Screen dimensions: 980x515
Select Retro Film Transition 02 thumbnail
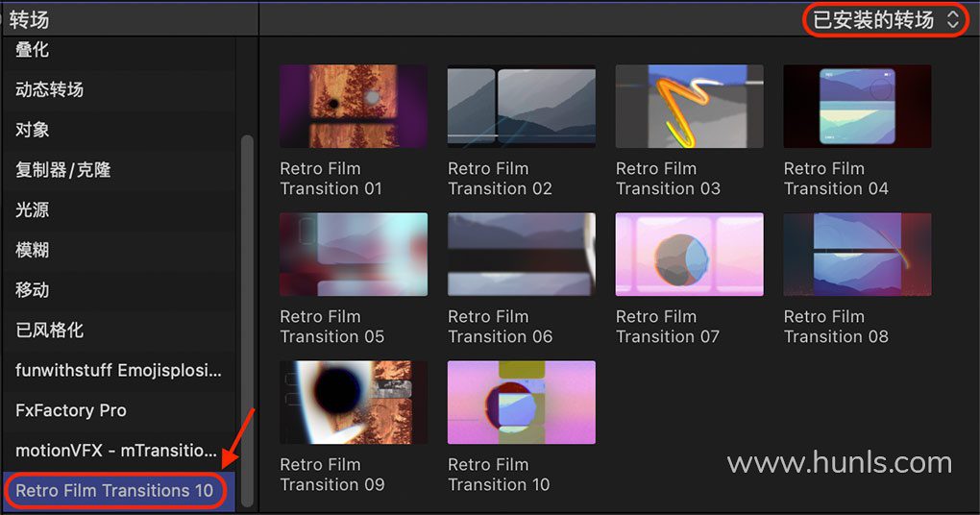coord(521,106)
